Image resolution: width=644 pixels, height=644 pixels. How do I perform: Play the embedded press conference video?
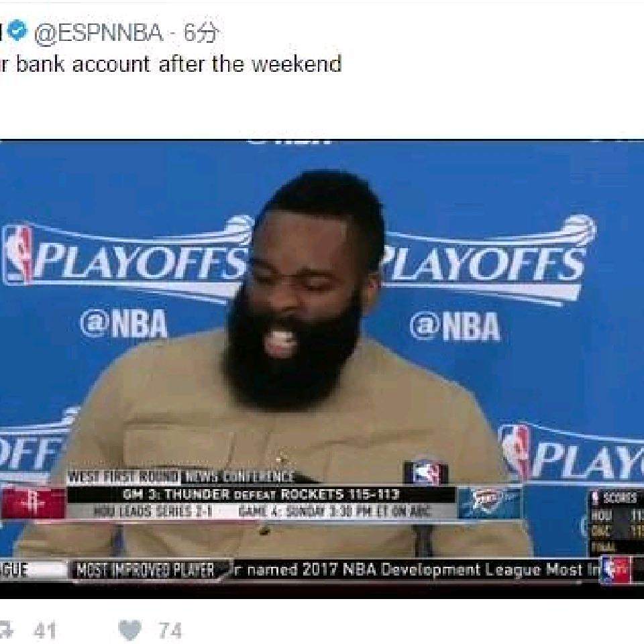[322, 369]
